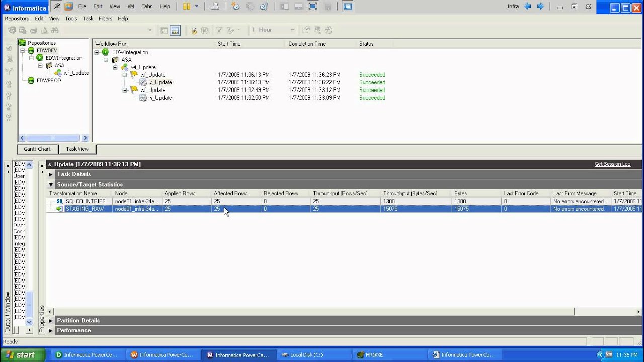This screenshot has height=362, width=644.
Task: Switch to the Task View tab
Action: pos(77,149)
